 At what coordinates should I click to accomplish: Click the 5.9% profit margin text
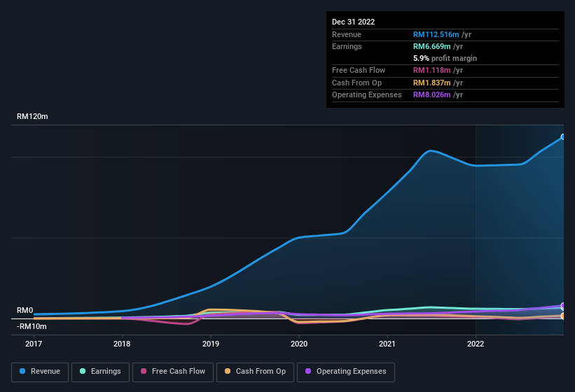[445, 58]
